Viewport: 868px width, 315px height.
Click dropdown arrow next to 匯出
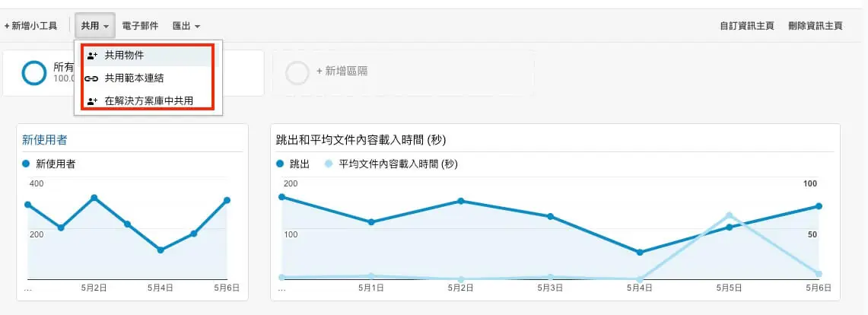coord(197,26)
